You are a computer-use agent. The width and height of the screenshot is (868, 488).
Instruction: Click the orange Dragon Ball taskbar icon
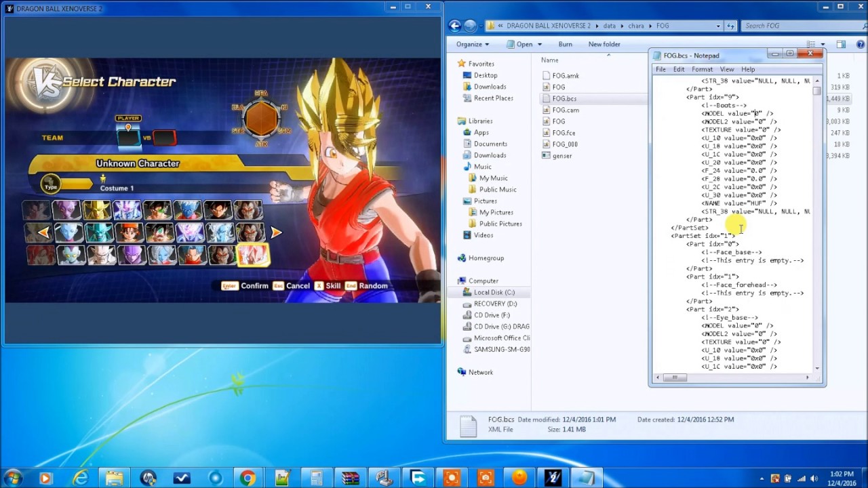(519, 478)
